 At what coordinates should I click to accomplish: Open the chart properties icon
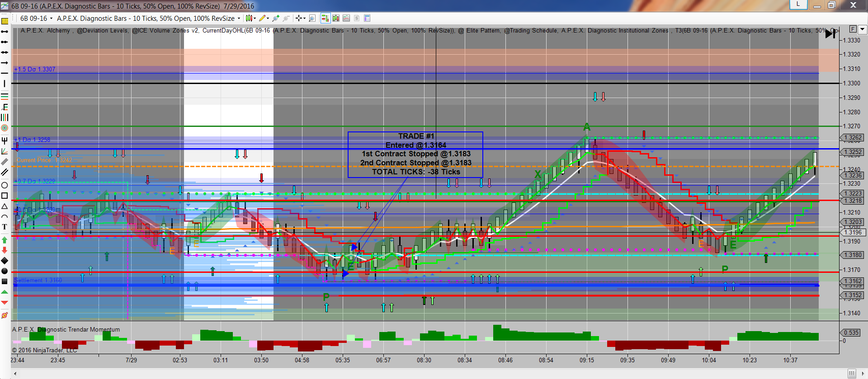pos(367,19)
